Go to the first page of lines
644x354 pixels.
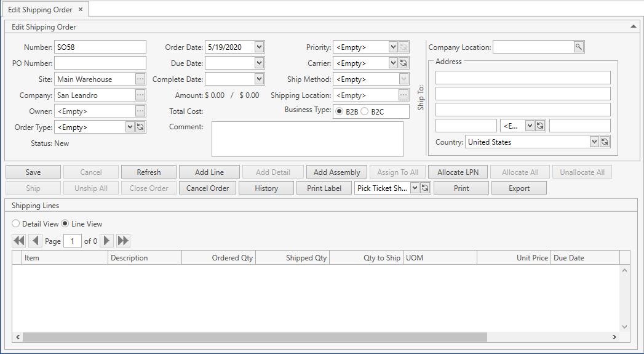point(19,241)
